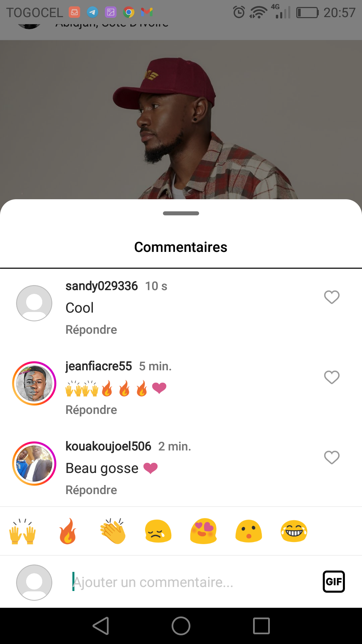This screenshot has width=362, height=644.
Task: Insert the crying sad face emoji
Action: pyautogui.click(x=158, y=532)
